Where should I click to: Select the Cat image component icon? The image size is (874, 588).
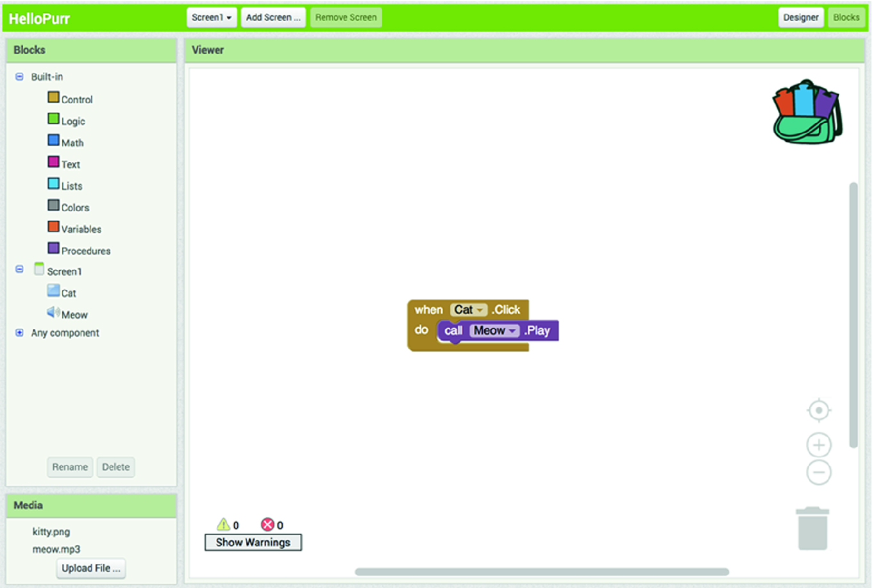pyautogui.click(x=53, y=291)
